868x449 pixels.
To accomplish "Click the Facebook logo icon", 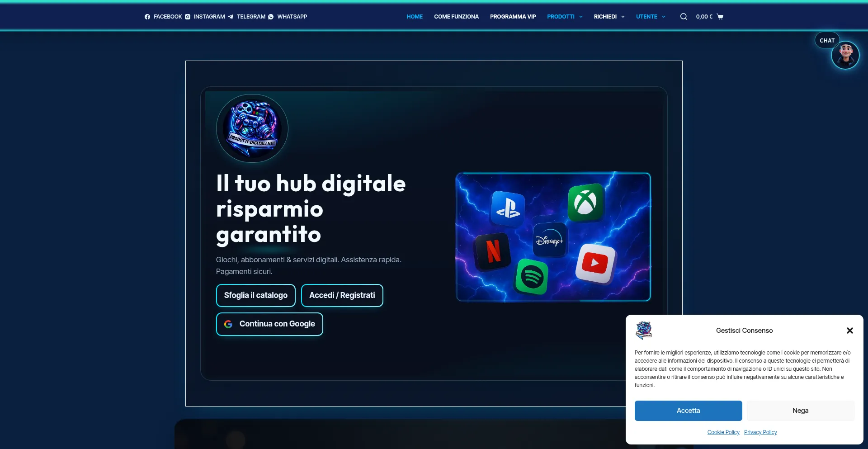I will (x=147, y=17).
